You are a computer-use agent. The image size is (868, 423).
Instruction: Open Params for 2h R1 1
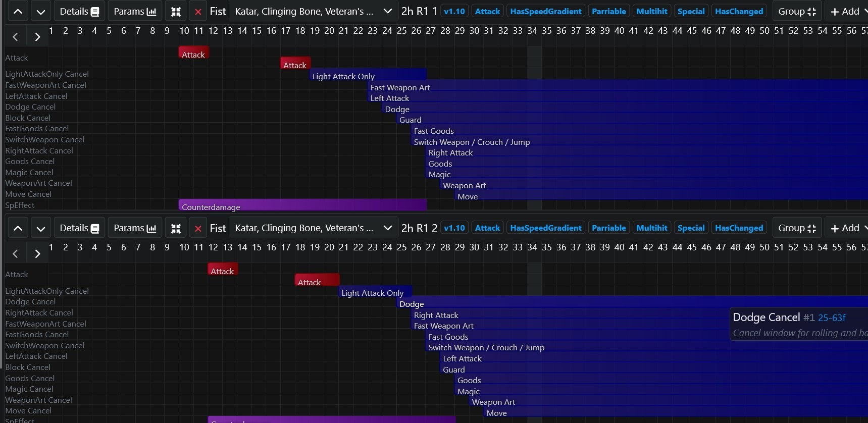coord(135,11)
